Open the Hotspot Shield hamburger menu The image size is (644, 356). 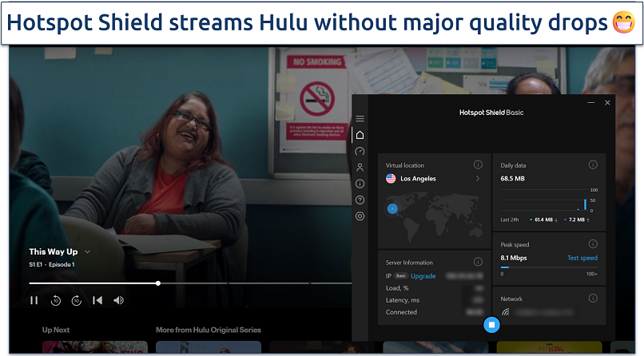[360, 118]
